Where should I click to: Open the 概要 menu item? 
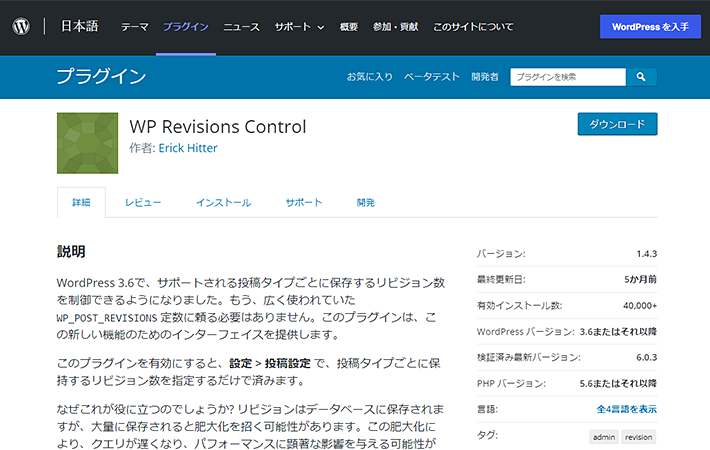[349, 27]
